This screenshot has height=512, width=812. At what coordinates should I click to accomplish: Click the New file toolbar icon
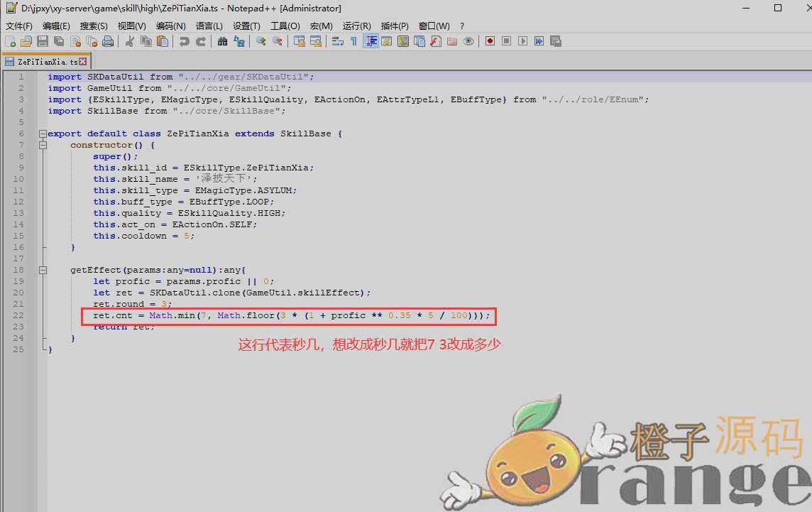(x=10, y=42)
